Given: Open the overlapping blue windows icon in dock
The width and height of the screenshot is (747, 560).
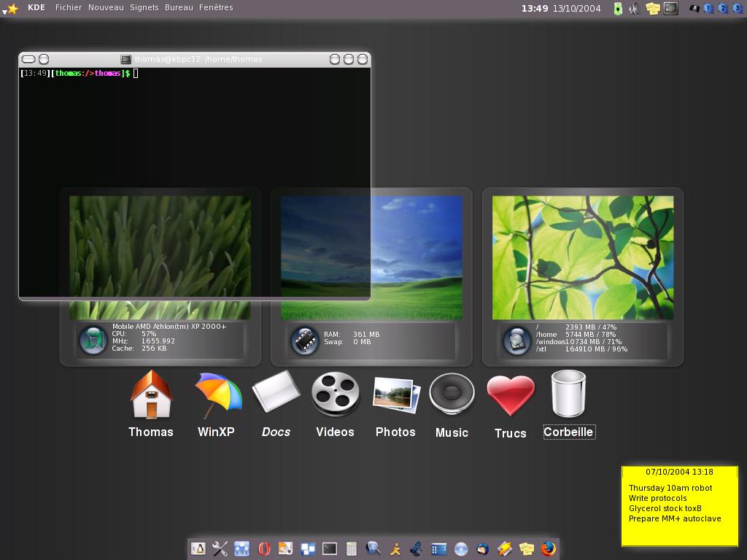Looking at the screenshot, I should [x=308, y=549].
